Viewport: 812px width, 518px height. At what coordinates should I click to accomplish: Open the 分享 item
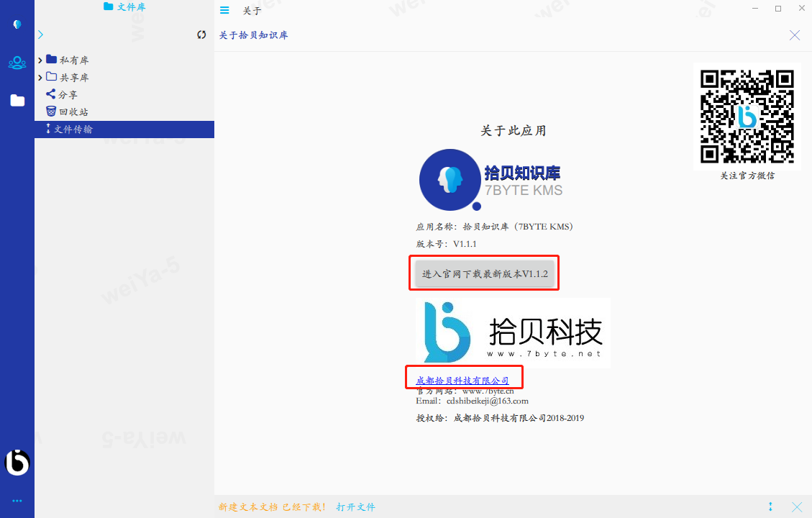click(x=62, y=94)
